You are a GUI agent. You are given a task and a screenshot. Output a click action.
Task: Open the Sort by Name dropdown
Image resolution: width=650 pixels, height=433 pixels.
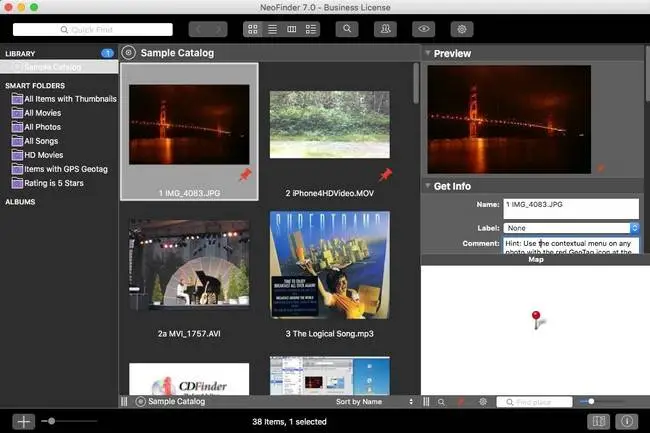(374, 402)
